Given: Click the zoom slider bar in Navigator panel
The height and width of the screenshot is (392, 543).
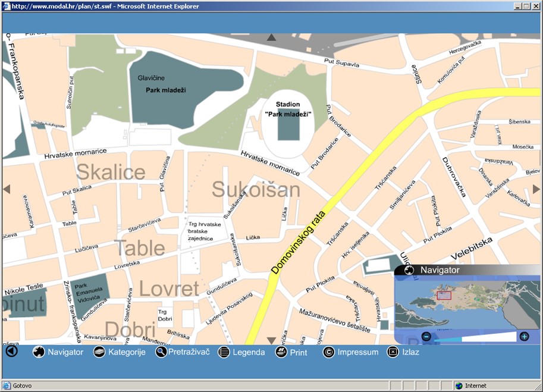Looking at the screenshot, I should tap(475, 337).
